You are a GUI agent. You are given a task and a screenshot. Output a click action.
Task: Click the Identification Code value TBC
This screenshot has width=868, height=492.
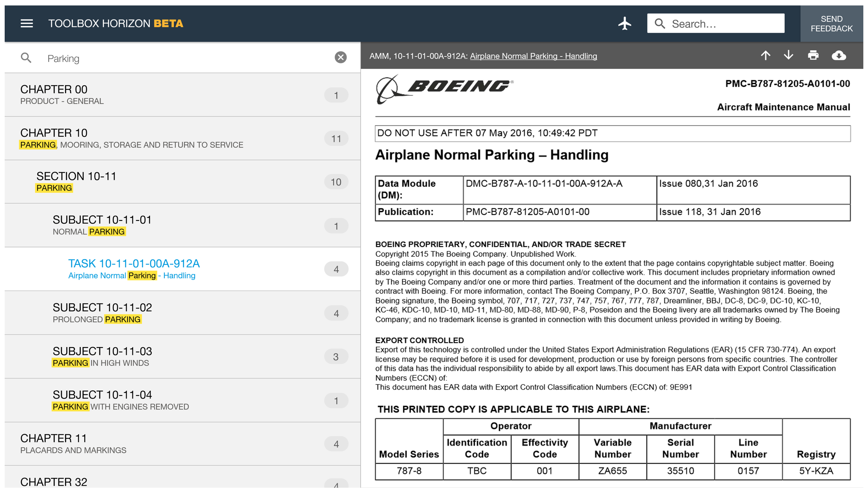tap(477, 471)
